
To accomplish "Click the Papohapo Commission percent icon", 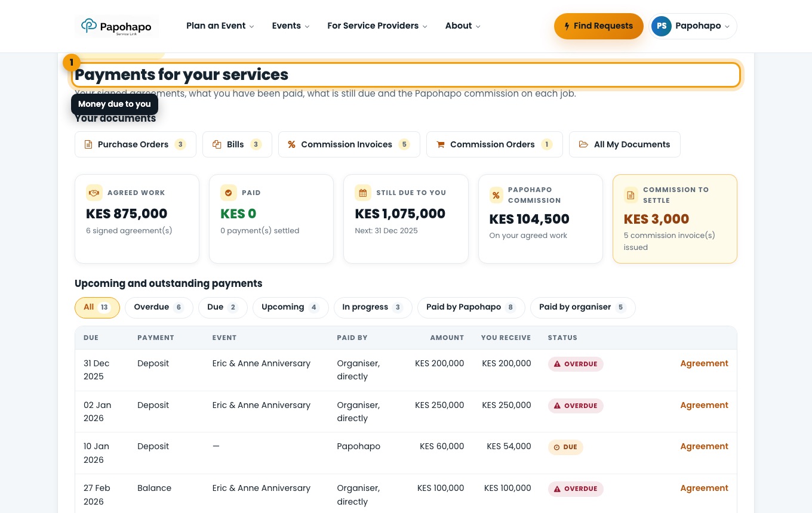I will point(497,195).
